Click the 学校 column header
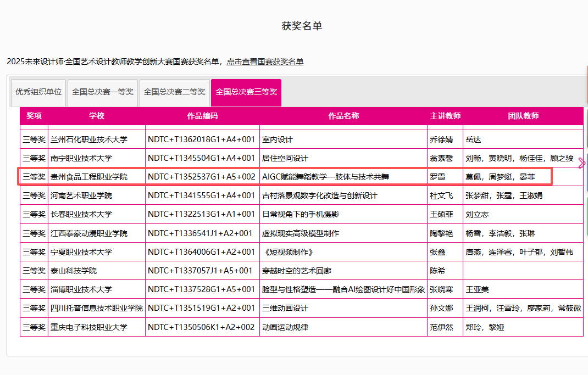The width and height of the screenshot is (588, 375). tap(97, 116)
